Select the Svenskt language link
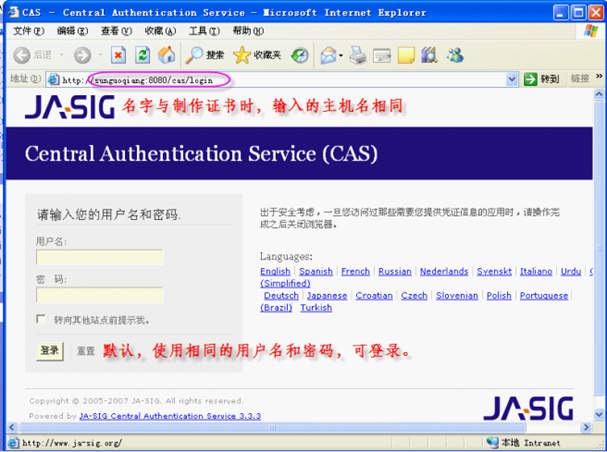 coord(494,272)
